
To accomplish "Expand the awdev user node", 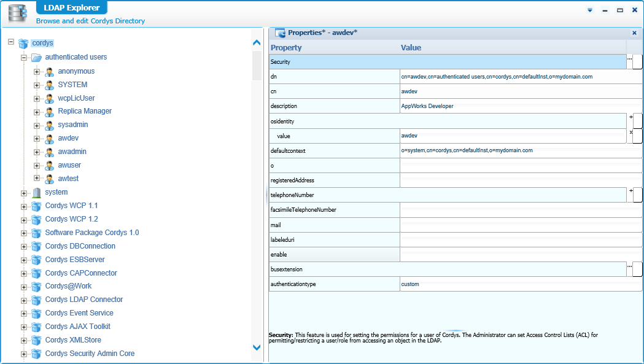I will pos(37,139).
